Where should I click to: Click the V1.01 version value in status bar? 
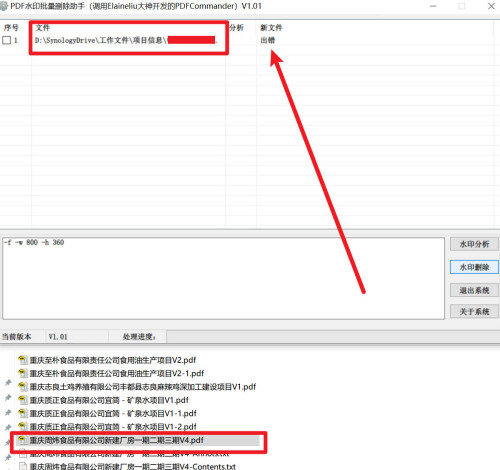click(58, 337)
